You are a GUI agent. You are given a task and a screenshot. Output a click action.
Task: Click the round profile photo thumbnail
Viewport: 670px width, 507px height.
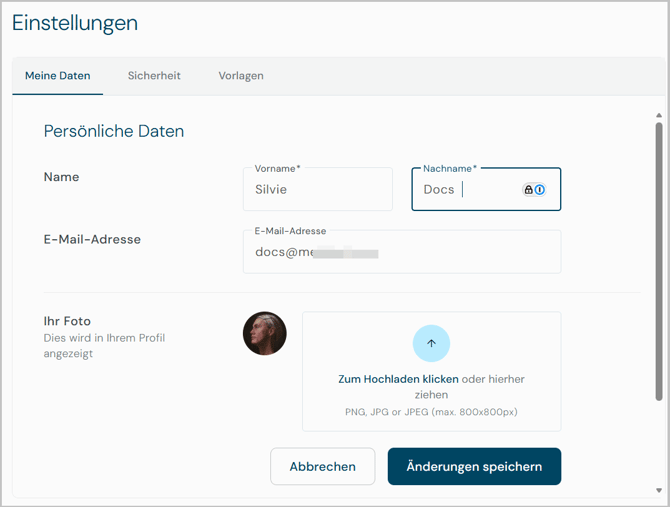click(x=264, y=333)
